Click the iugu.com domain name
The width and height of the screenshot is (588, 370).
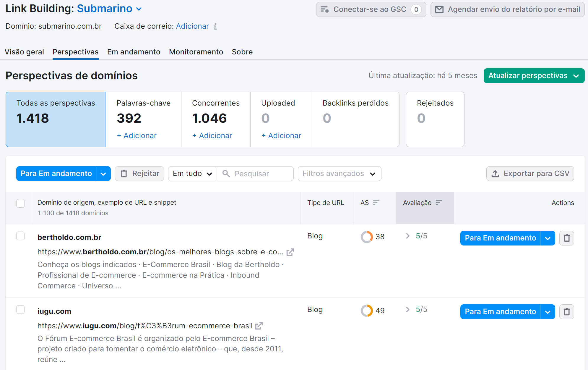(54, 311)
